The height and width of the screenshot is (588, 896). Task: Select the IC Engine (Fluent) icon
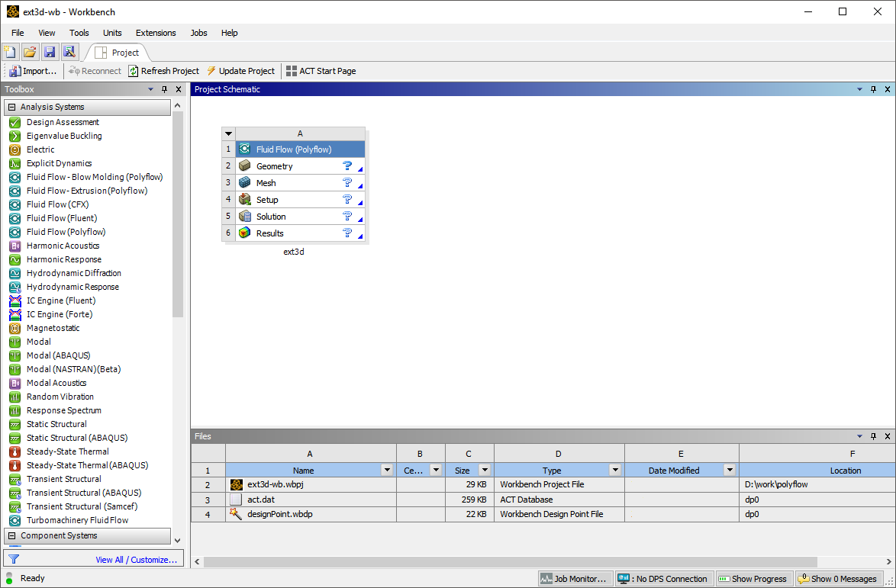pos(15,300)
